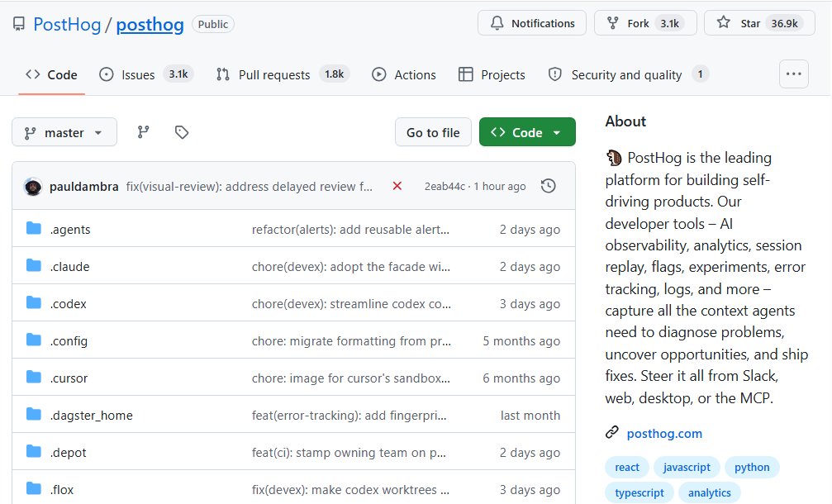Click the folder icon beside .cursor
Screen dimensions: 832x504
pos(33,378)
